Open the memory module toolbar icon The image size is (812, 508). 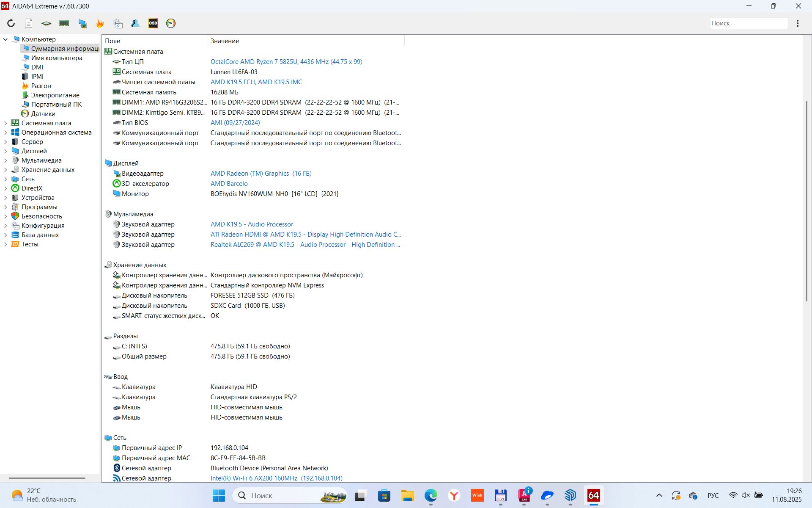(64, 23)
